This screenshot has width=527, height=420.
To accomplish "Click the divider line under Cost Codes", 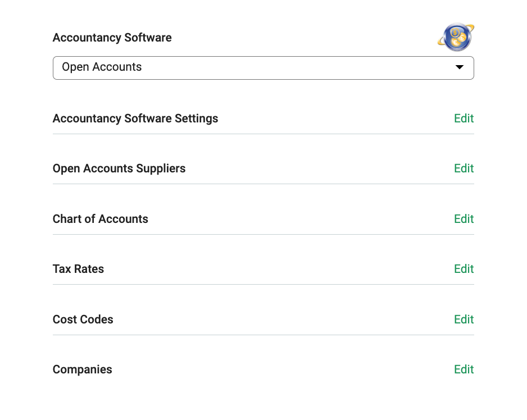I will tap(263, 335).
